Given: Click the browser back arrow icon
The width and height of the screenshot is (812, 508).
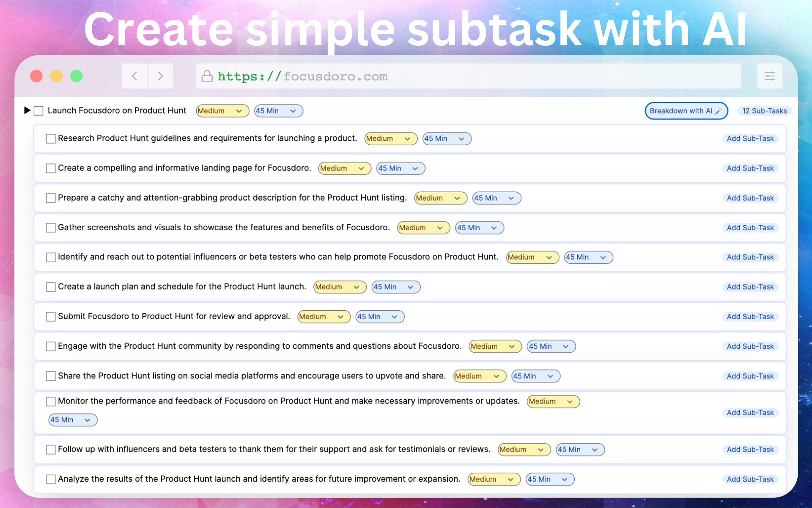Looking at the screenshot, I should click(134, 76).
